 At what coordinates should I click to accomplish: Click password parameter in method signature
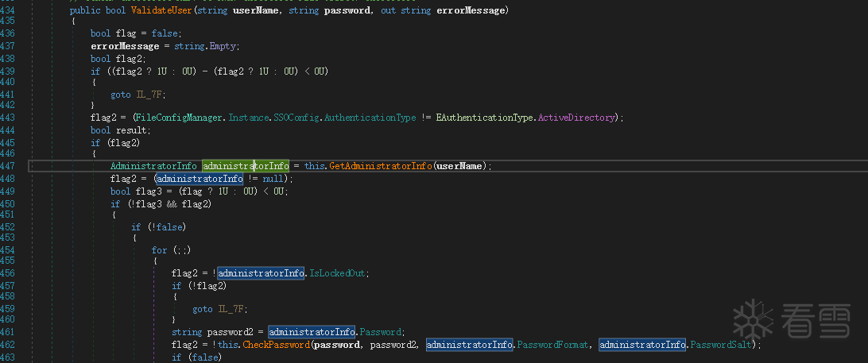click(347, 10)
